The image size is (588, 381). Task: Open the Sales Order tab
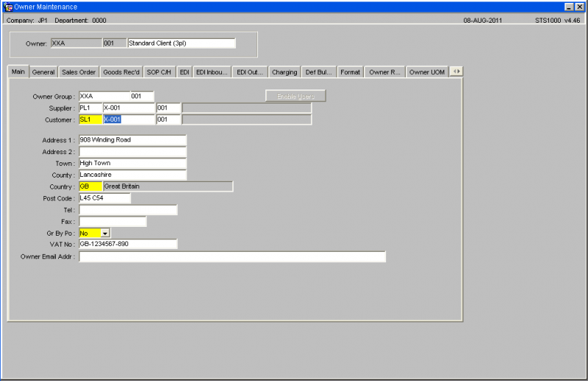pos(79,72)
